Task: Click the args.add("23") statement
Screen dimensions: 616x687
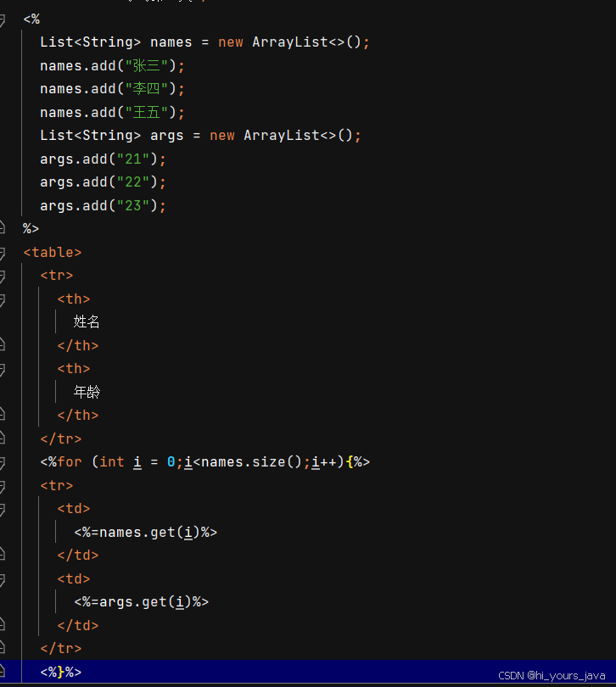Action: coord(103,205)
